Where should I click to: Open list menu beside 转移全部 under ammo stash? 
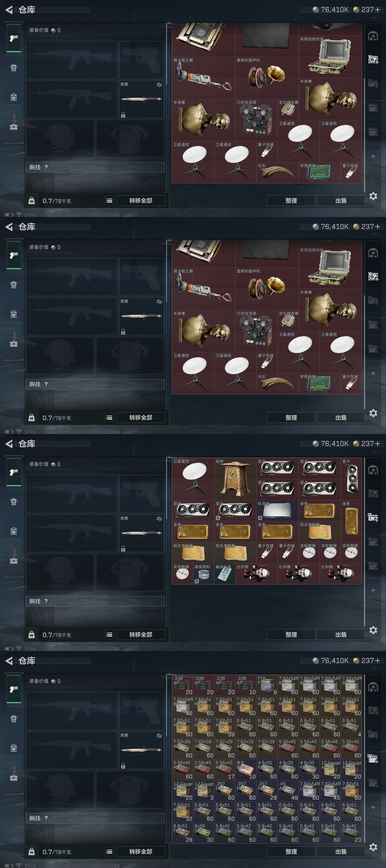(109, 851)
